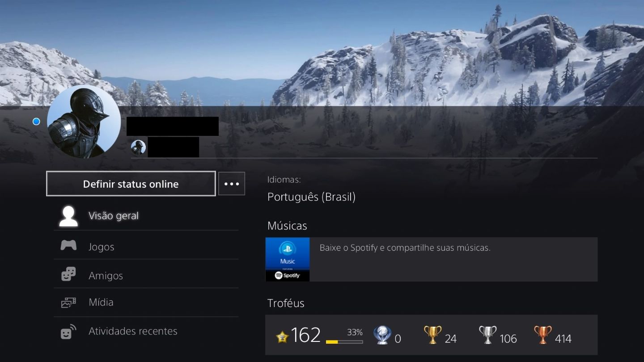Click the 33% progress label
This screenshot has height=362, width=644.
(x=355, y=333)
